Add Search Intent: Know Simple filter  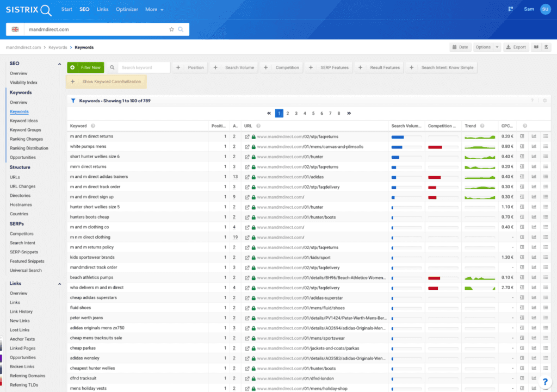[x=442, y=67]
